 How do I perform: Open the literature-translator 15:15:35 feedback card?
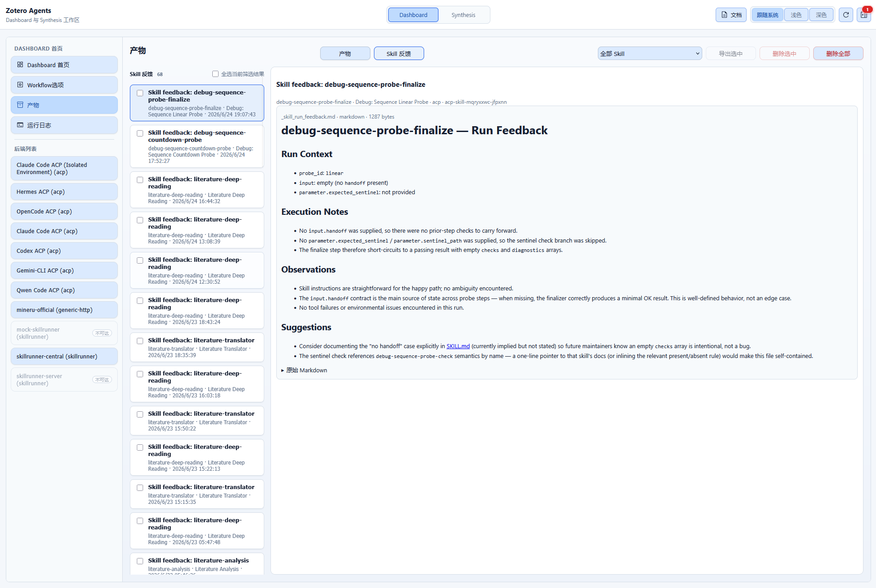click(x=197, y=494)
